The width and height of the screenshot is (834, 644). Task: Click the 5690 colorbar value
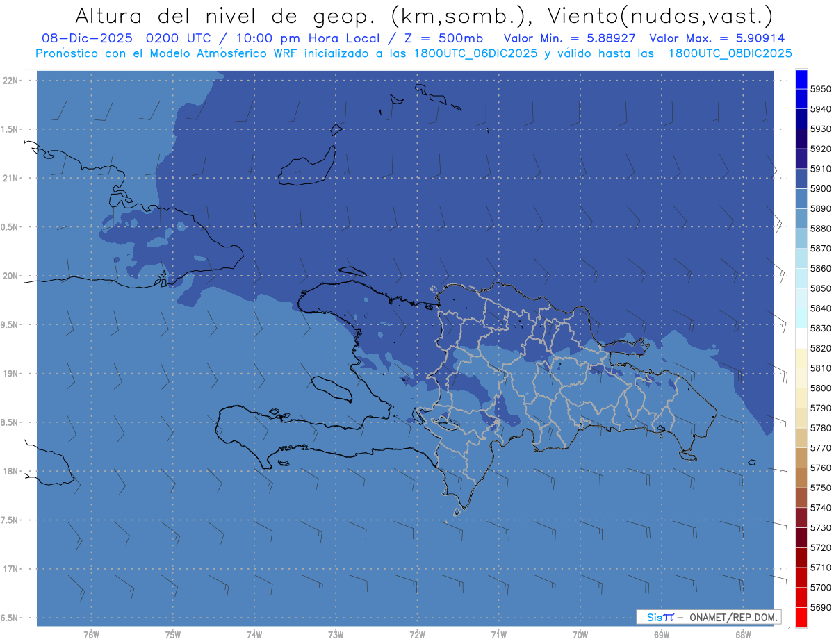point(821,607)
